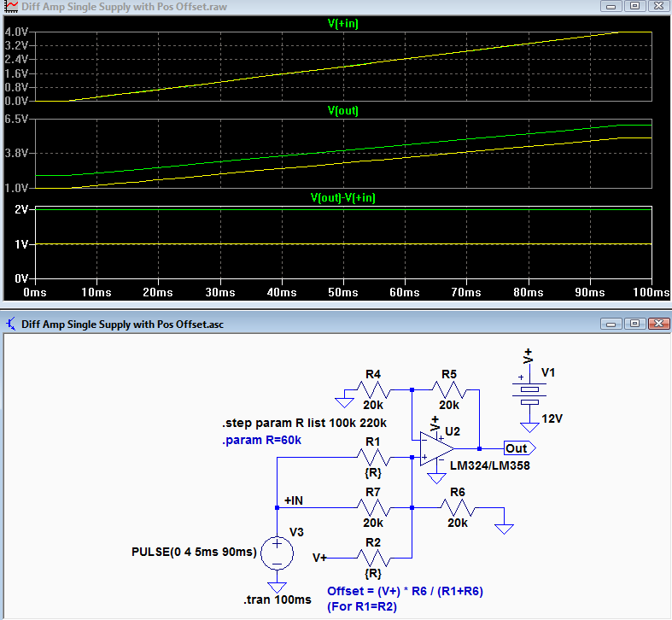This screenshot has width=672, height=620.
Task: Click the (For R1=R2) comment text
Action: click(362, 606)
